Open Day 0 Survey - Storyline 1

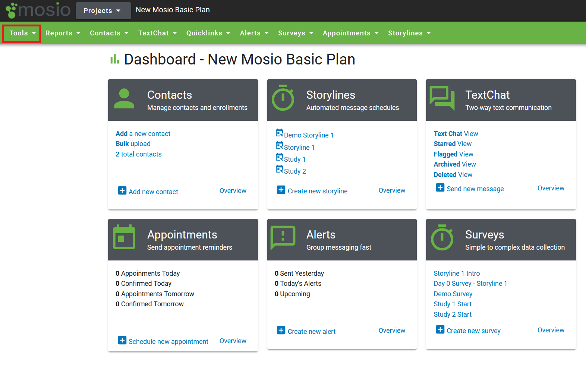470,284
